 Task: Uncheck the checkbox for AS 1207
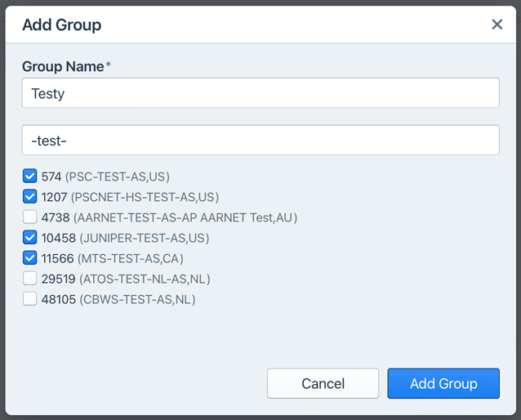(30, 196)
